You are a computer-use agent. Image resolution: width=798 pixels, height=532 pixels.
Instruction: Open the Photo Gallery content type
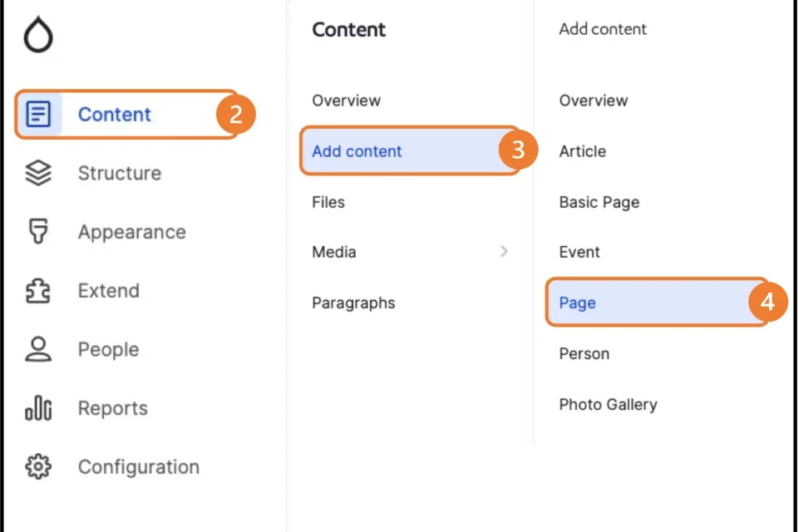click(x=608, y=404)
